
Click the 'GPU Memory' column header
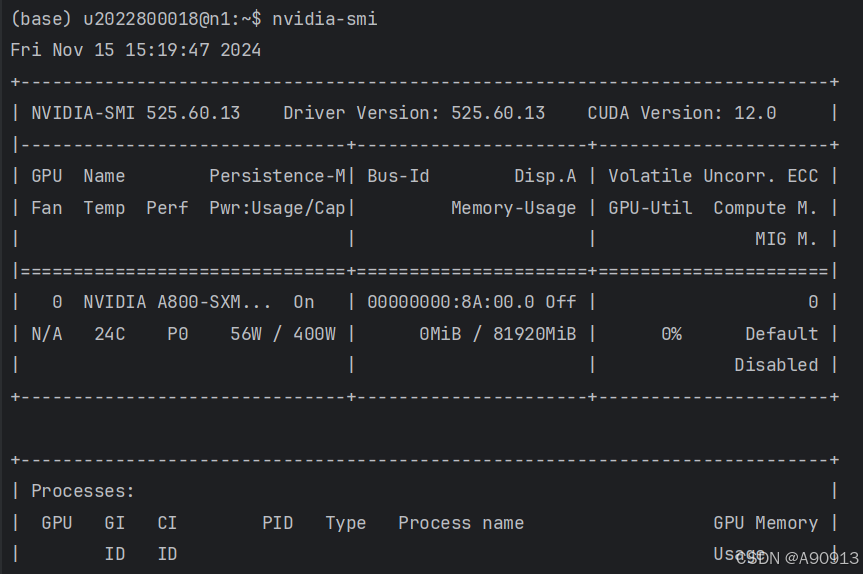[x=766, y=523]
